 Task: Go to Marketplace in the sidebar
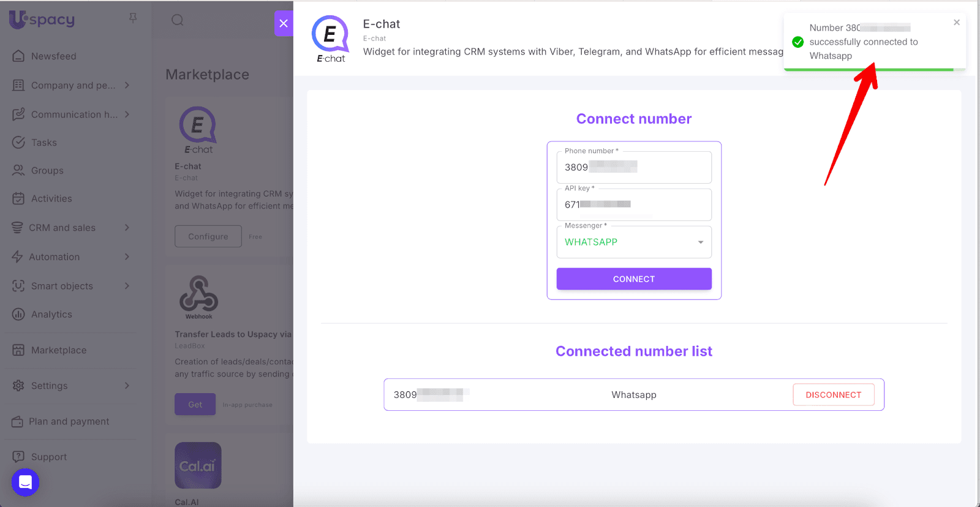tap(58, 350)
